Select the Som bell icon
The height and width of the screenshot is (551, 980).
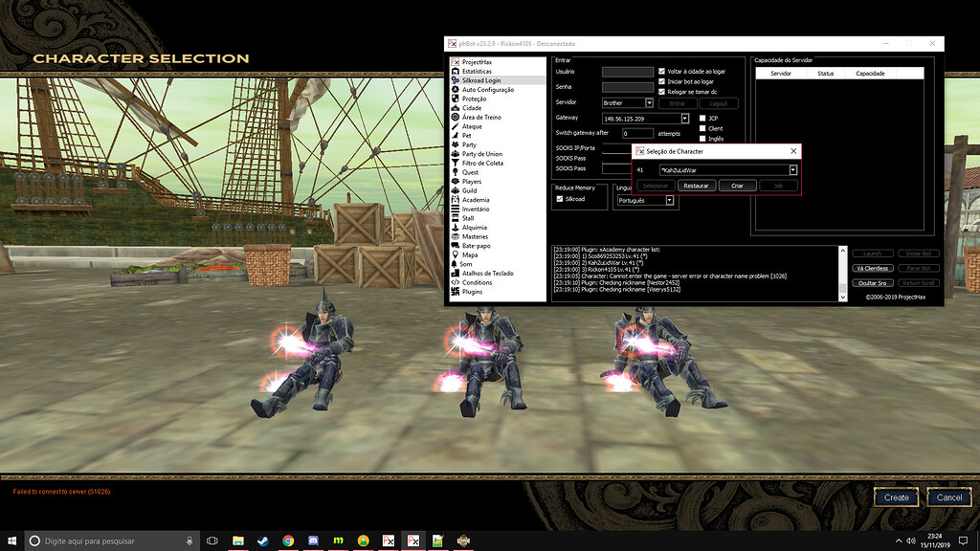(x=455, y=264)
